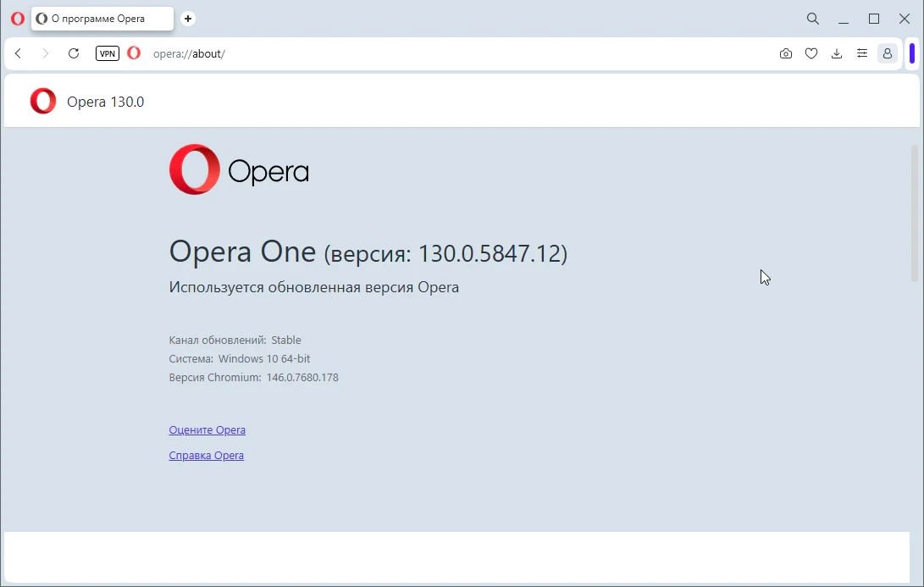
Task: Toggle the VPN badge
Action: 108,53
